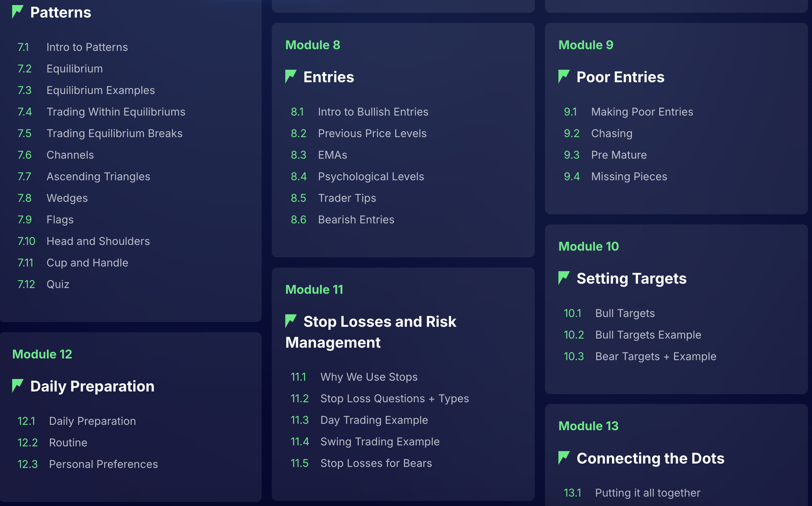The width and height of the screenshot is (812, 506).
Task: Click the flag icon beside Connecting the Dots
Action: point(563,458)
